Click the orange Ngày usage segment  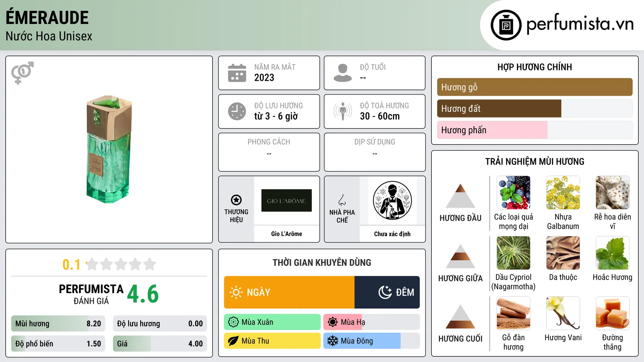coord(289,292)
